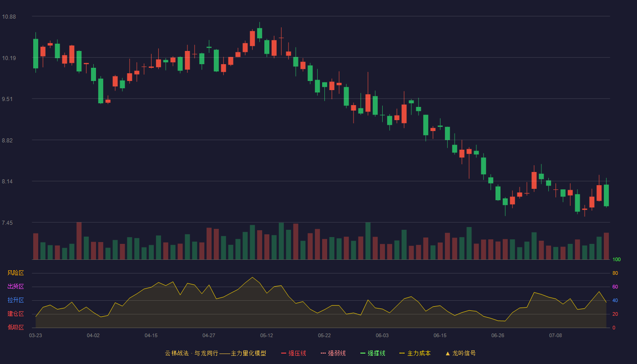
Task: Click the 05-12 date axis label
Action: coord(267,336)
